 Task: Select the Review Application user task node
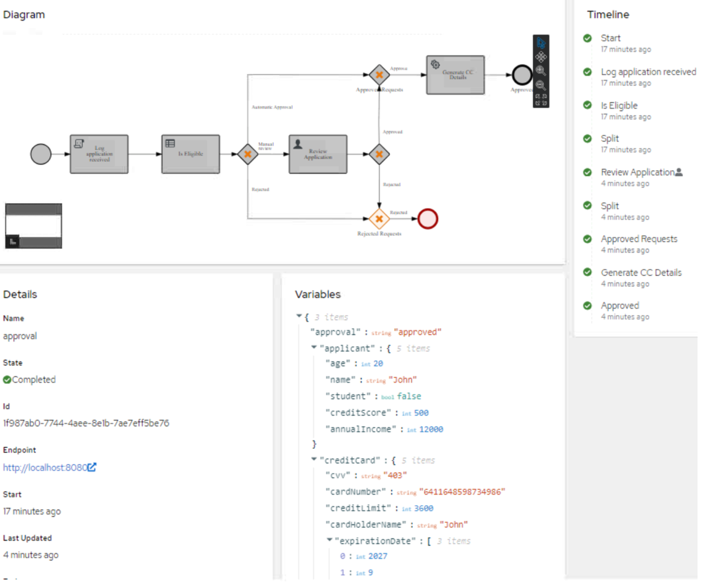click(x=318, y=154)
